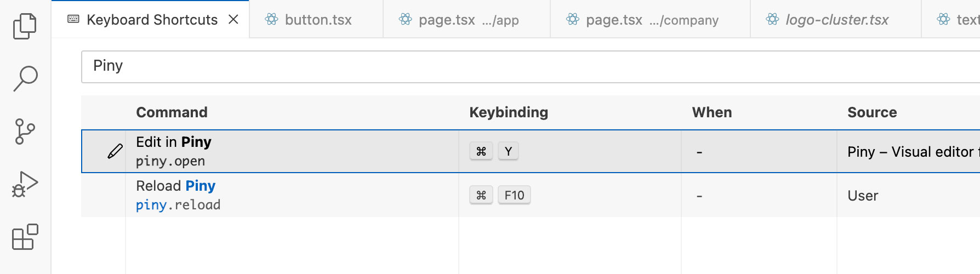Screen dimensions: 980x274
Task: Switch to page.tsx .../app tab
Action: 466,20
